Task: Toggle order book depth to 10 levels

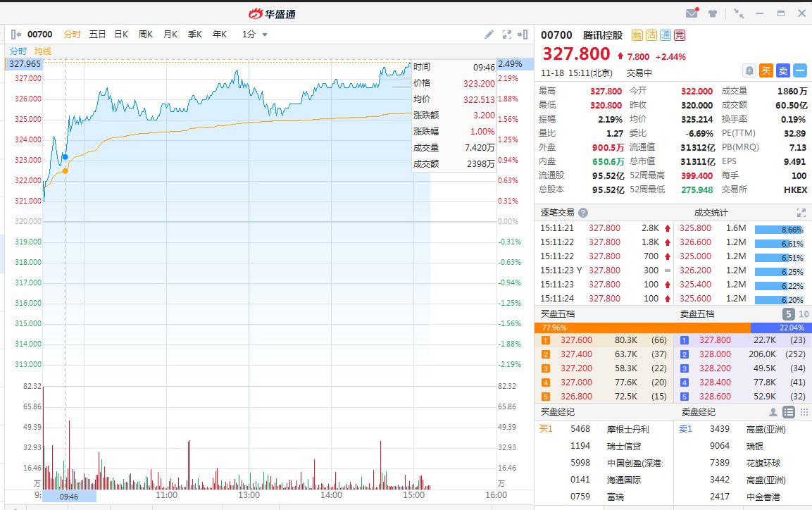Action: pos(804,314)
